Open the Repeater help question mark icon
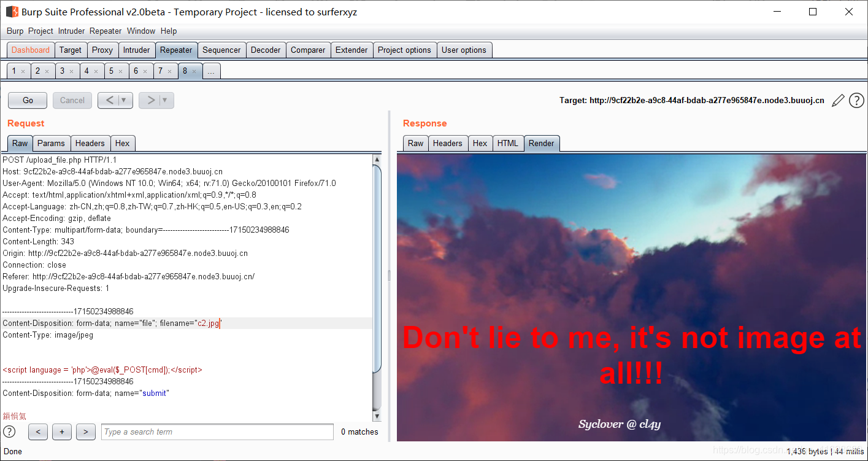The width and height of the screenshot is (868, 461). [856, 101]
